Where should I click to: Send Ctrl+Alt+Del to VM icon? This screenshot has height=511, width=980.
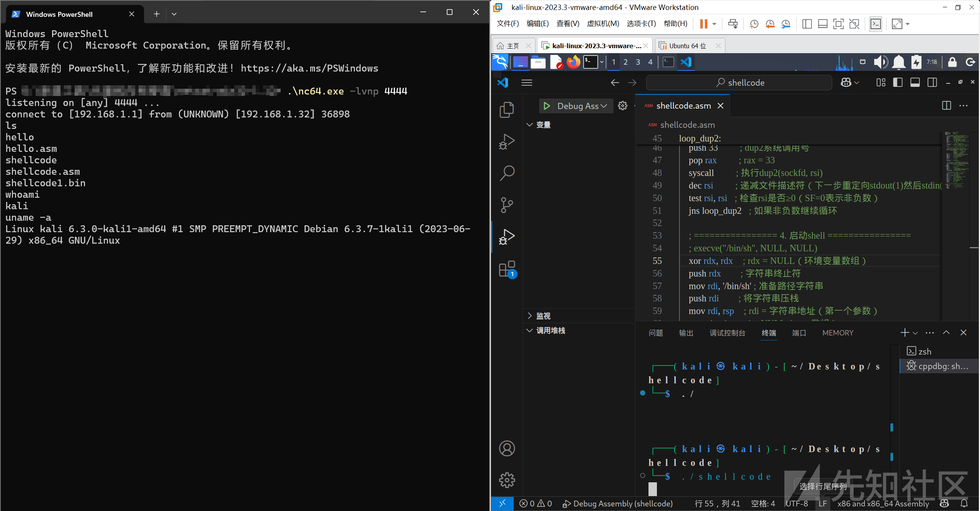click(733, 24)
